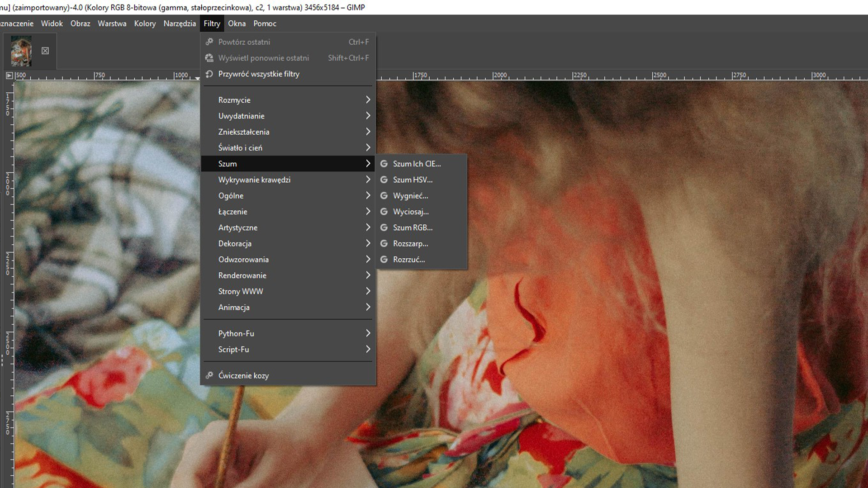This screenshot has height=488, width=868.
Task: Open the Widok menu
Action: (x=52, y=24)
